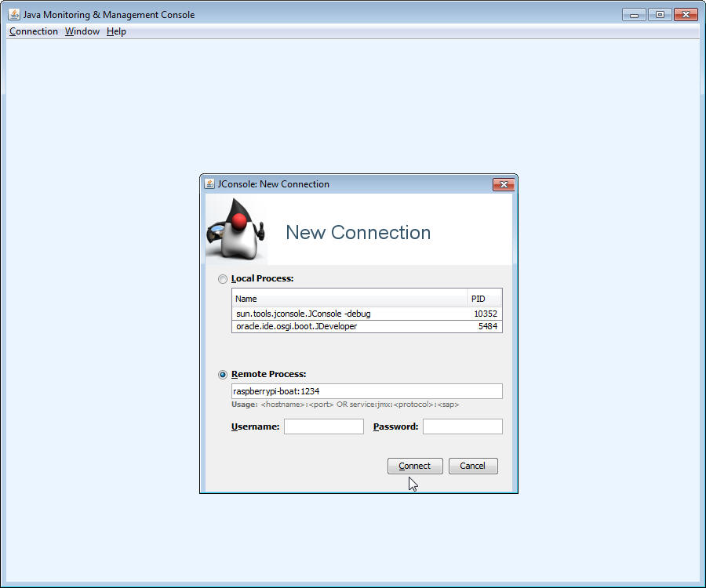
Task: Select the oracle.ide.osgi.boot.JDeveloper process row
Action: coord(349,326)
